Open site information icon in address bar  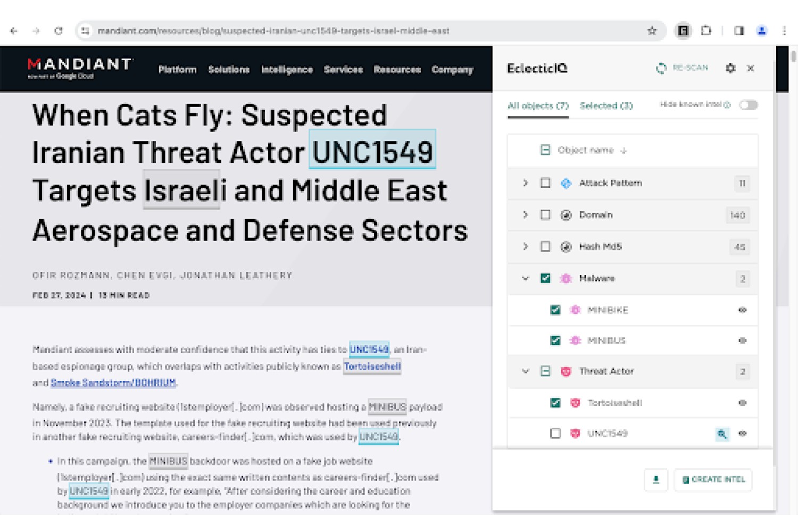click(x=85, y=31)
